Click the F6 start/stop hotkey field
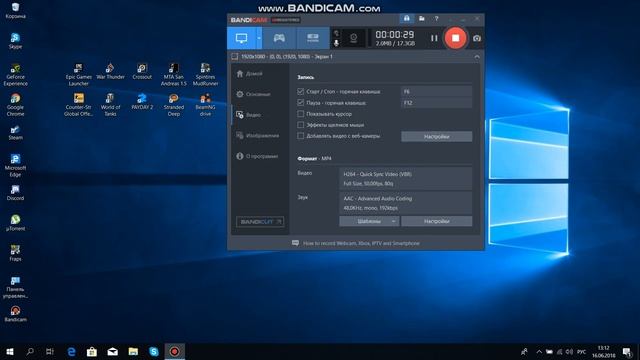This screenshot has height=360, width=640. (x=436, y=91)
